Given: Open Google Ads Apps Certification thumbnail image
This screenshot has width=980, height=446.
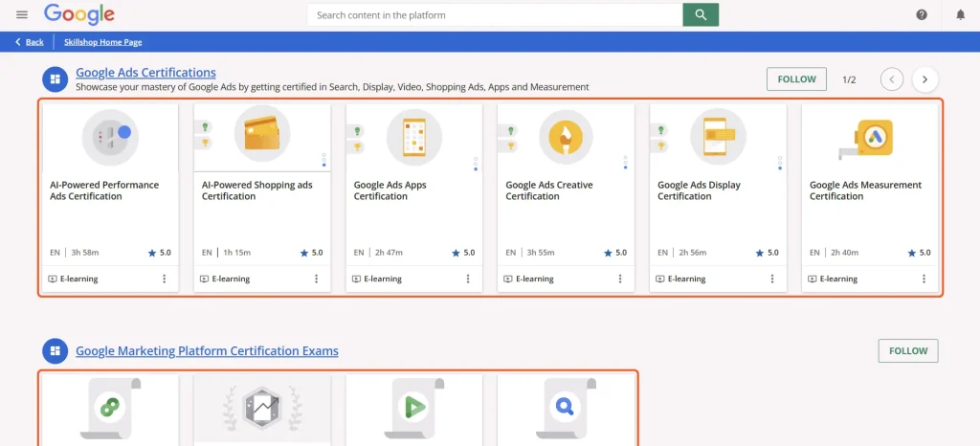Looking at the screenshot, I should (413, 136).
